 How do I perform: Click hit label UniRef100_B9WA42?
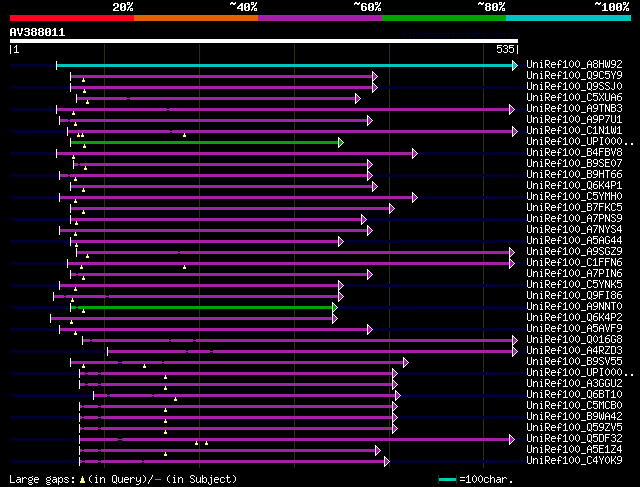574,416
